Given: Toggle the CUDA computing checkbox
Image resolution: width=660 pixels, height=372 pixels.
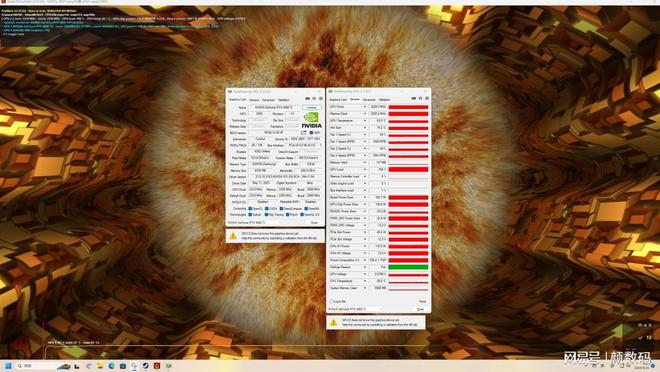Looking at the screenshot, I should 267,209.
